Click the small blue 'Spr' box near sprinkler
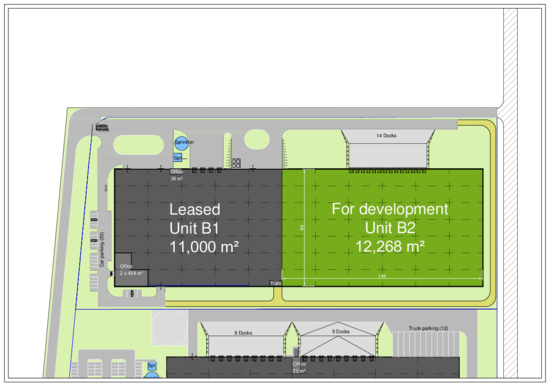This screenshot has width=552, height=383. click(178, 158)
